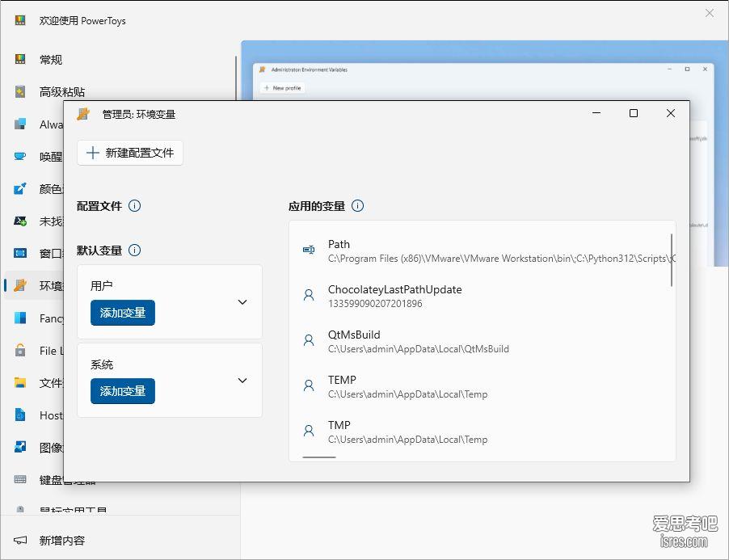Select the 文件 folder sidebar icon
This screenshot has width=729, height=560.
(x=20, y=382)
